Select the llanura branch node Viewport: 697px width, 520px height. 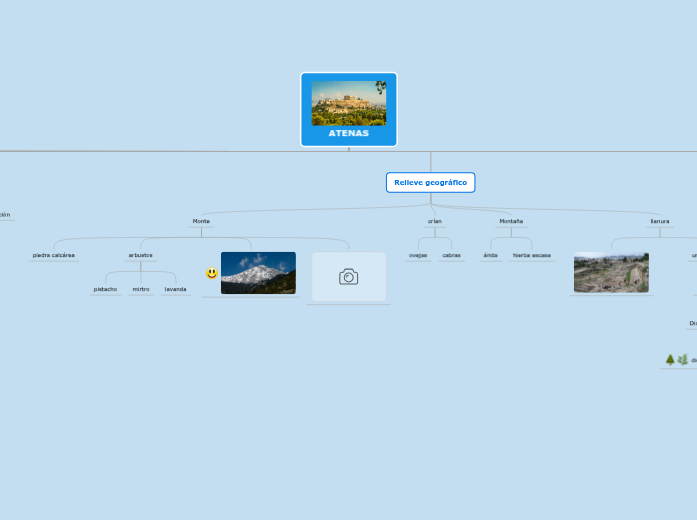click(660, 221)
